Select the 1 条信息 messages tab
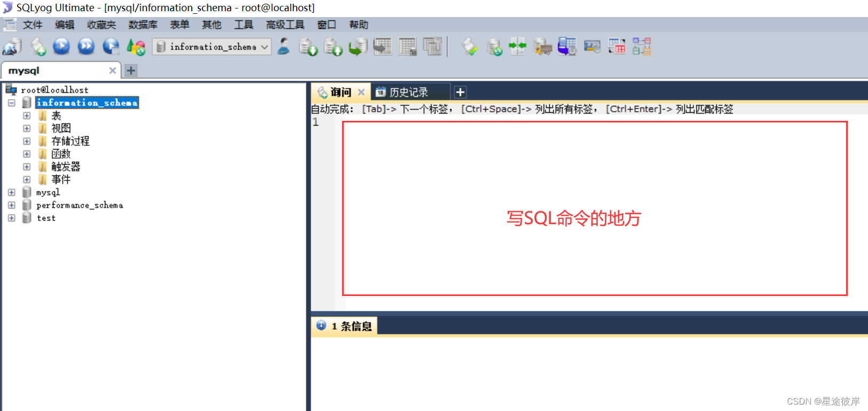868x411 pixels. pyautogui.click(x=344, y=326)
